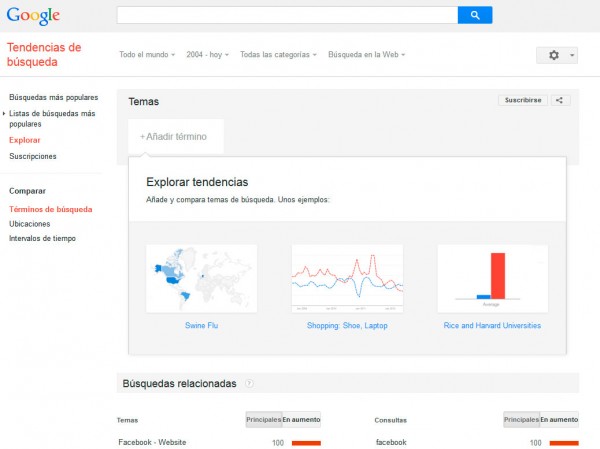Viewport: 600px width, 449px height.
Task: Click Rice and Harvard Universities bar chart
Action: (x=492, y=278)
